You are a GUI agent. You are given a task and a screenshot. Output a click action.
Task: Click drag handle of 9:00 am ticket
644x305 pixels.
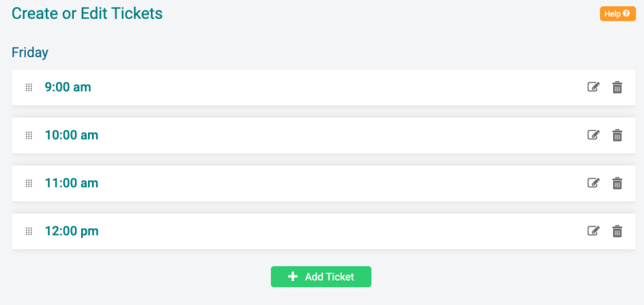click(29, 87)
